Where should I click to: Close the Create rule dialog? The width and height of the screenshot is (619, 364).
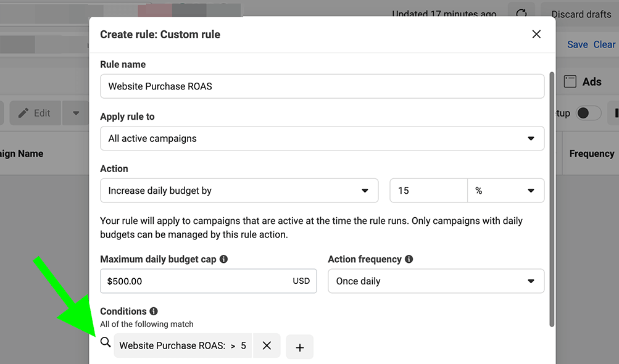tap(536, 35)
